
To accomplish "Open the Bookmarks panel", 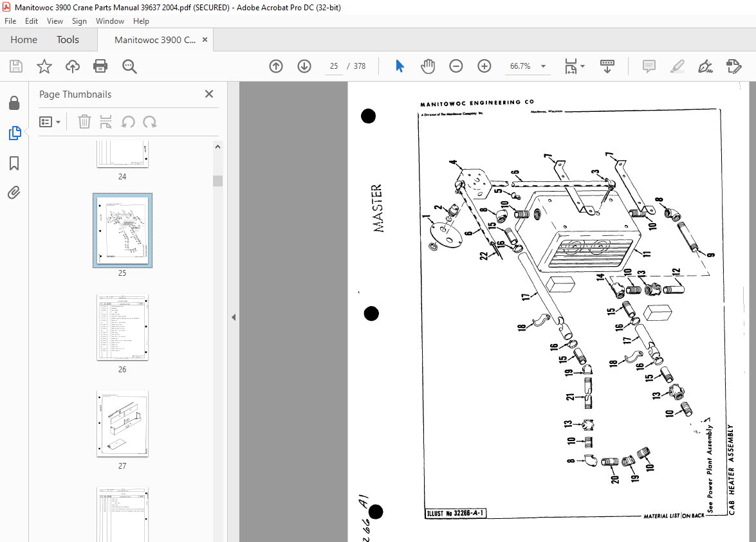I will click(x=14, y=163).
